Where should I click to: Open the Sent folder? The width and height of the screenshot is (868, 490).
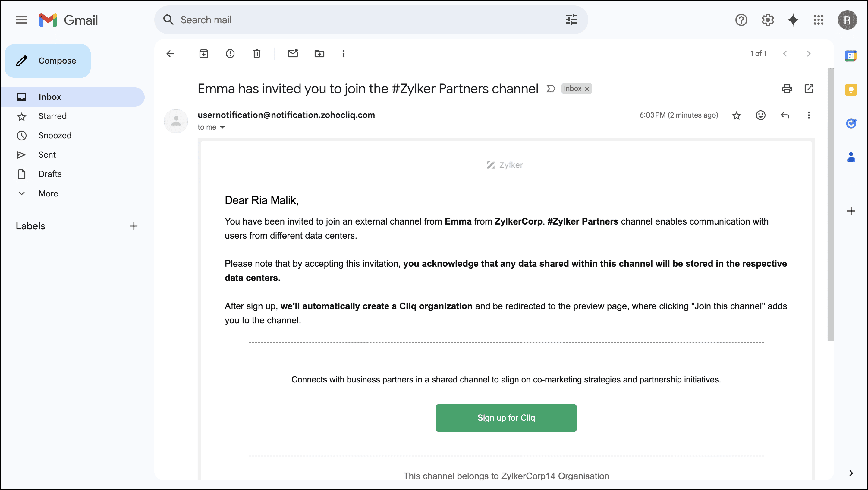(47, 155)
